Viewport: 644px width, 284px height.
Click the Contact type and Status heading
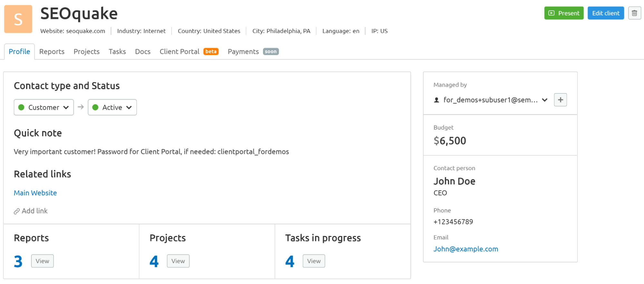pyautogui.click(x=67, y=86)
